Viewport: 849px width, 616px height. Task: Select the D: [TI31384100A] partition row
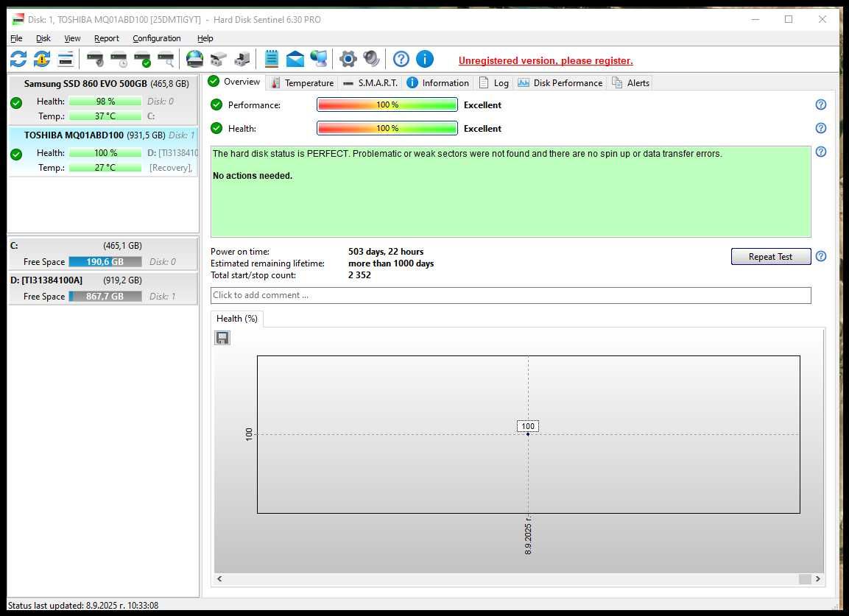pos(103,288)
